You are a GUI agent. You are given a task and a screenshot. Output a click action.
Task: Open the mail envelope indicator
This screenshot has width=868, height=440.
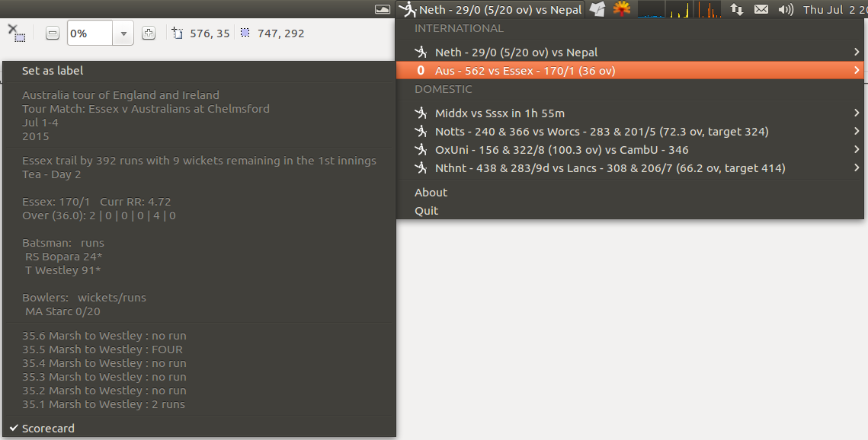click(x=761, y=9)
